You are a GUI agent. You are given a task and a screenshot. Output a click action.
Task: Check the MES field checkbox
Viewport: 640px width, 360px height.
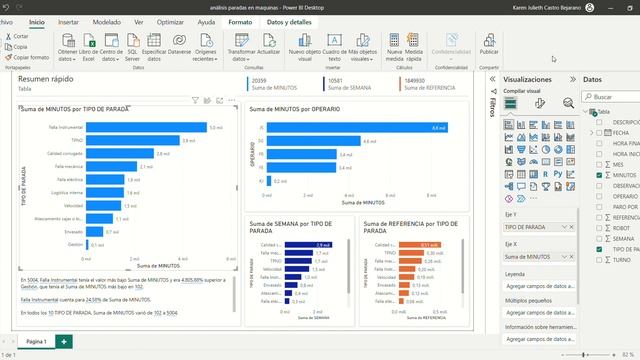[x=599, y=164]
